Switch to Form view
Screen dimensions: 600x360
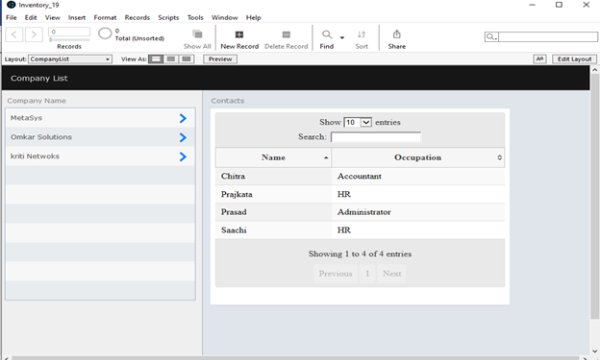[x=156, y=59]
